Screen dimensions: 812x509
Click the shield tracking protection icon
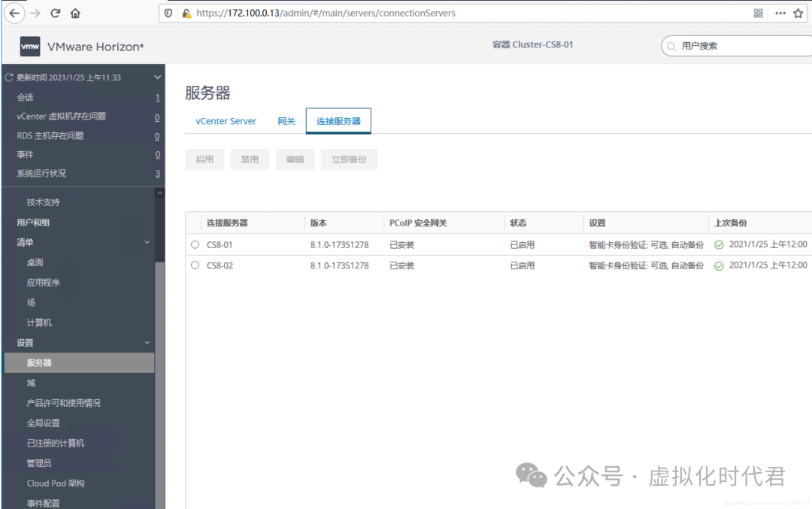[168, 14]
